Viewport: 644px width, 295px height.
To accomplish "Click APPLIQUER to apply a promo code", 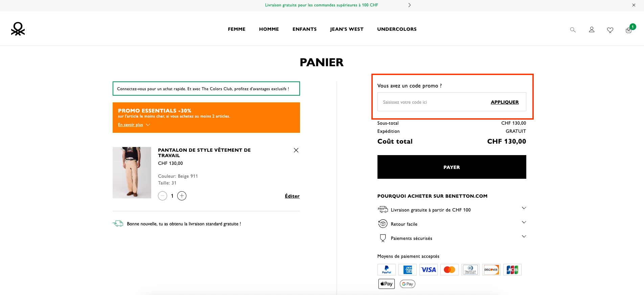I will pyautogui.click(x=504, y=102).
